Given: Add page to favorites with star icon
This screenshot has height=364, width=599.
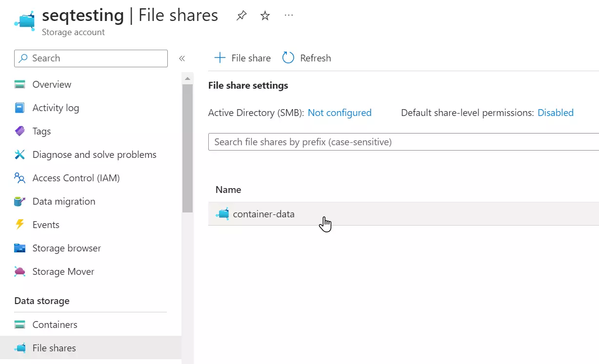Looking at the screenshot, I should [265, 16].
